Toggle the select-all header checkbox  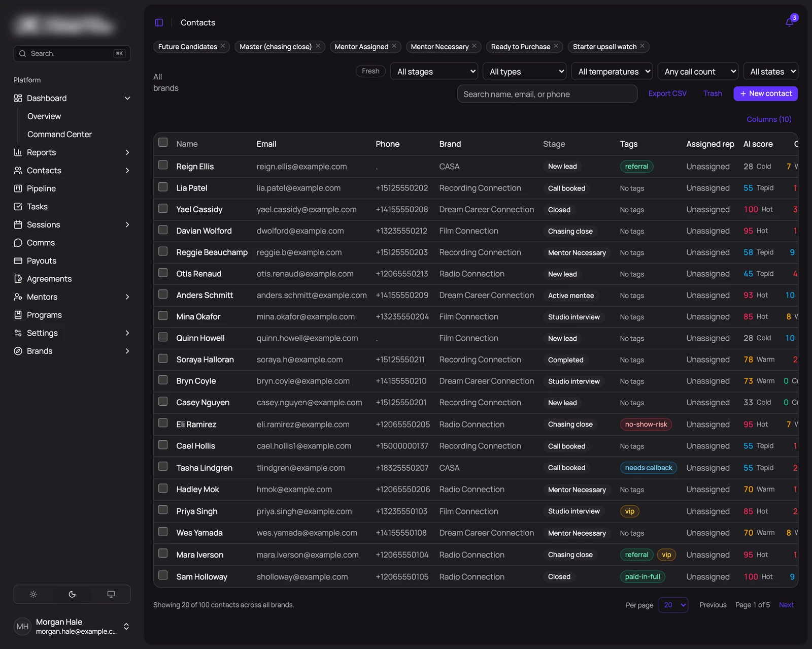point(163,142)
